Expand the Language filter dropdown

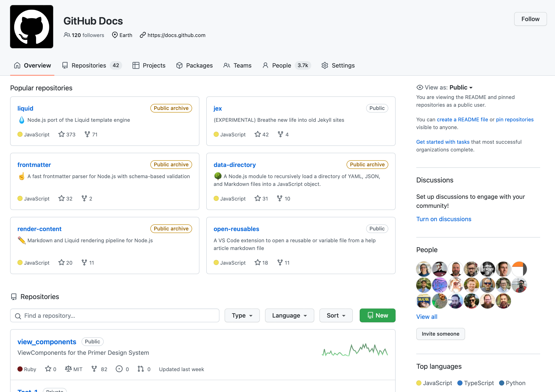click(289, 316)
